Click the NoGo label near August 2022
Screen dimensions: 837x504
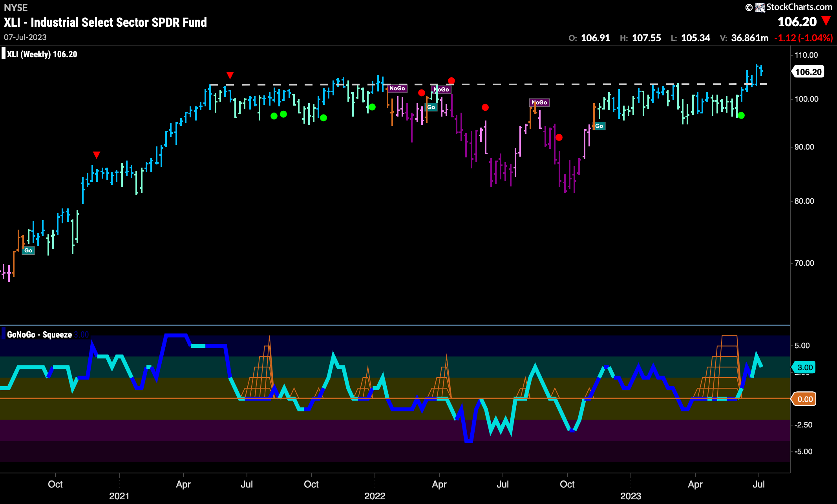539,102
